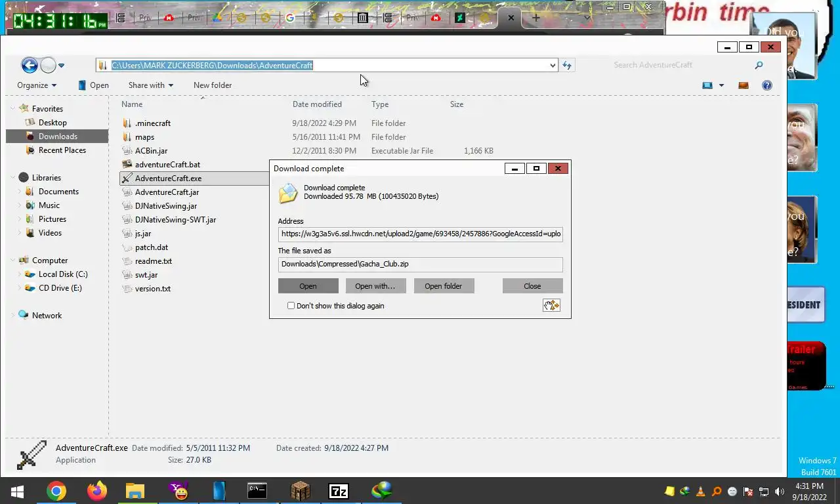
Task: Select Desktop in Favorites
Action: pos(52,123)
